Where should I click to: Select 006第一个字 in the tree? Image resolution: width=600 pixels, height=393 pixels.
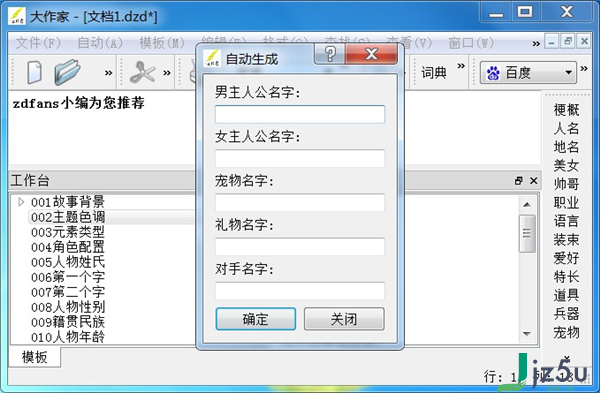click(x=68, y=277)
